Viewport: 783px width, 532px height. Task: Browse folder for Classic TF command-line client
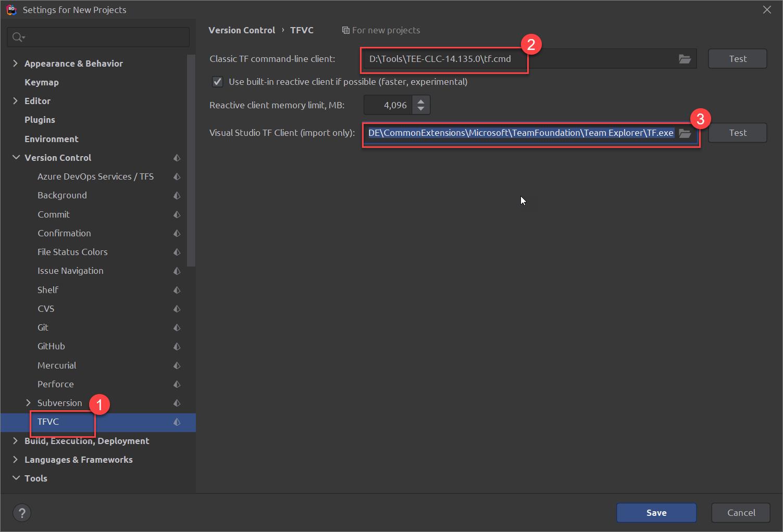685,59
